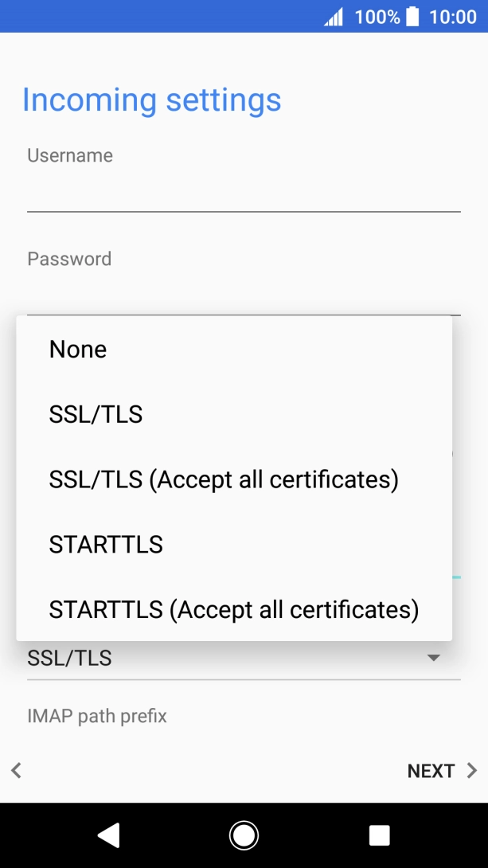488x868 pixels.
Task: Open the SSL/TLS security spinner field
Action: tap(223, 659)
